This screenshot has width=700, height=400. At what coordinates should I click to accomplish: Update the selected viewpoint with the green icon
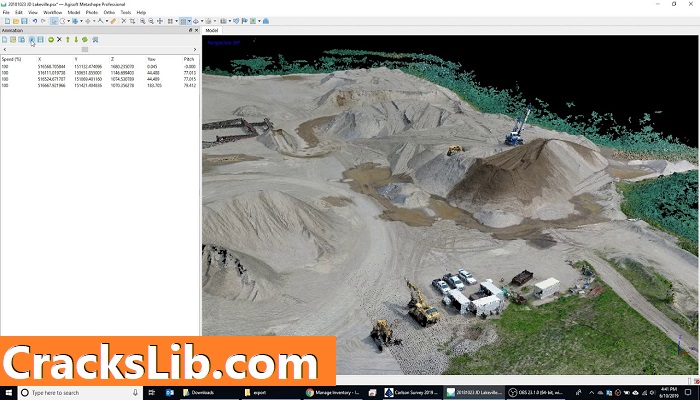[85, 40]
